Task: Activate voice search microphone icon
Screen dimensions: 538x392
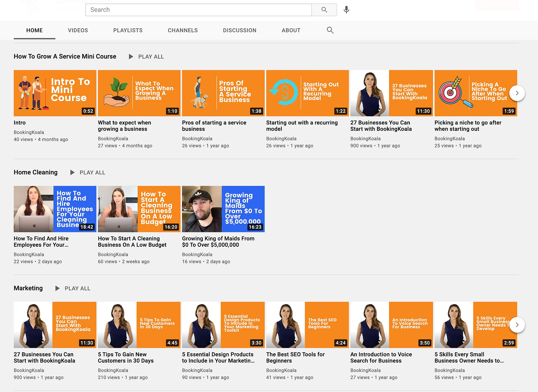Action: tap(346, 10)
